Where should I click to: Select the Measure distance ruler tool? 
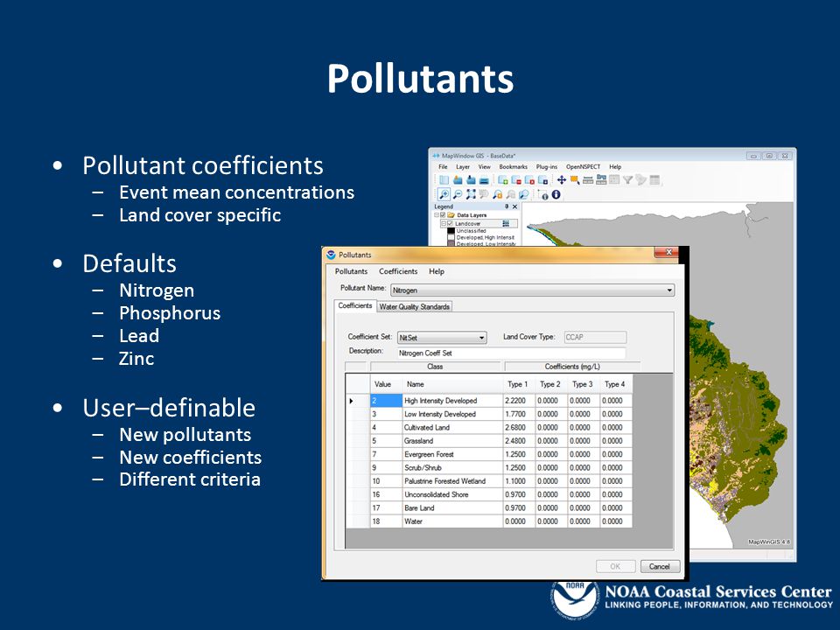click(588, 180)
